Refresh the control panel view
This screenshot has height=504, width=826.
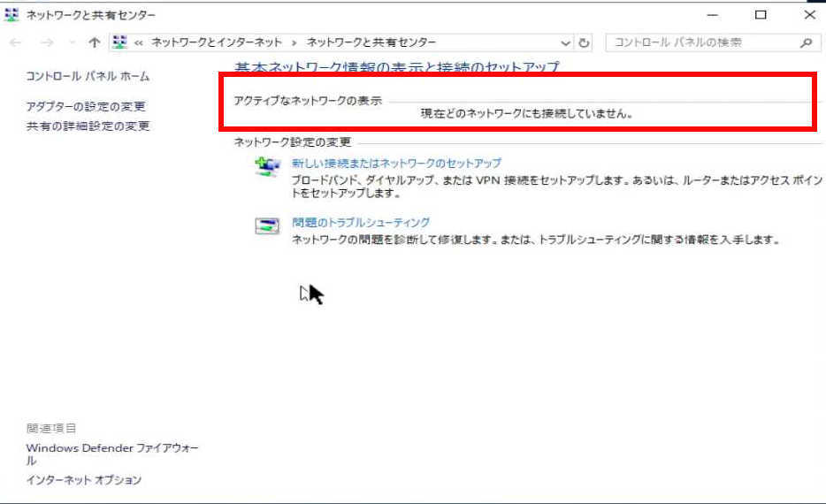584,43
